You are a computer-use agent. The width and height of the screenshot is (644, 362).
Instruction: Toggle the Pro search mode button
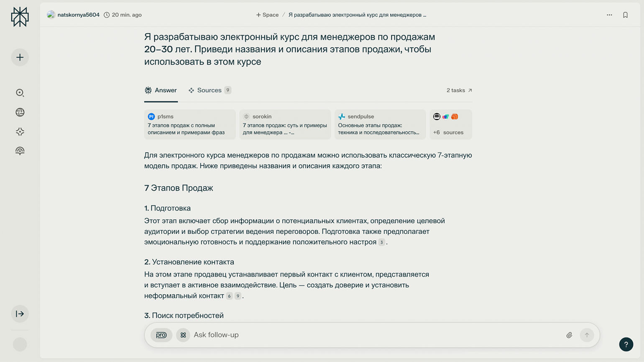pyautogui.click(x=161, y=335)
